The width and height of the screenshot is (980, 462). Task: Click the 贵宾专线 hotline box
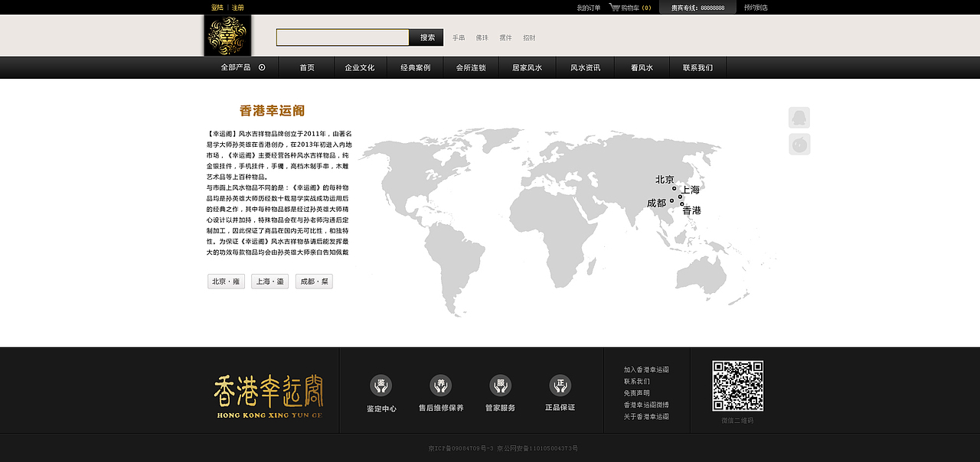pos(697,7)
